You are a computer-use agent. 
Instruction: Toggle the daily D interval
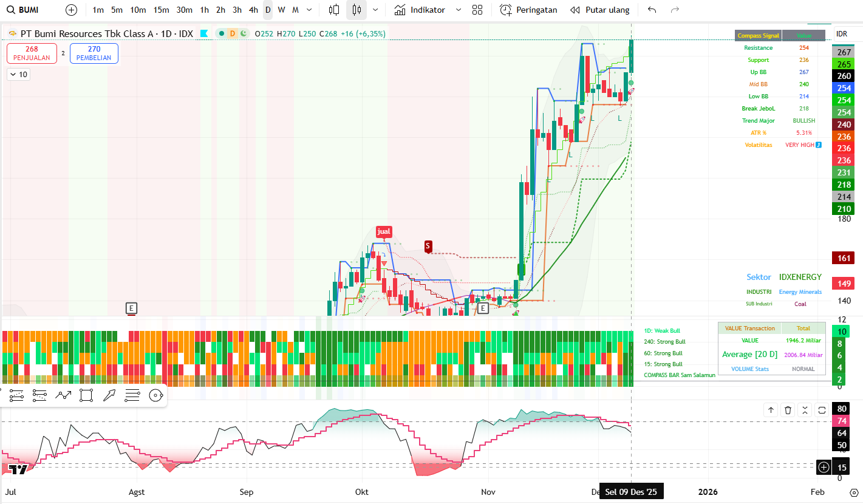(x=268, y=10)
